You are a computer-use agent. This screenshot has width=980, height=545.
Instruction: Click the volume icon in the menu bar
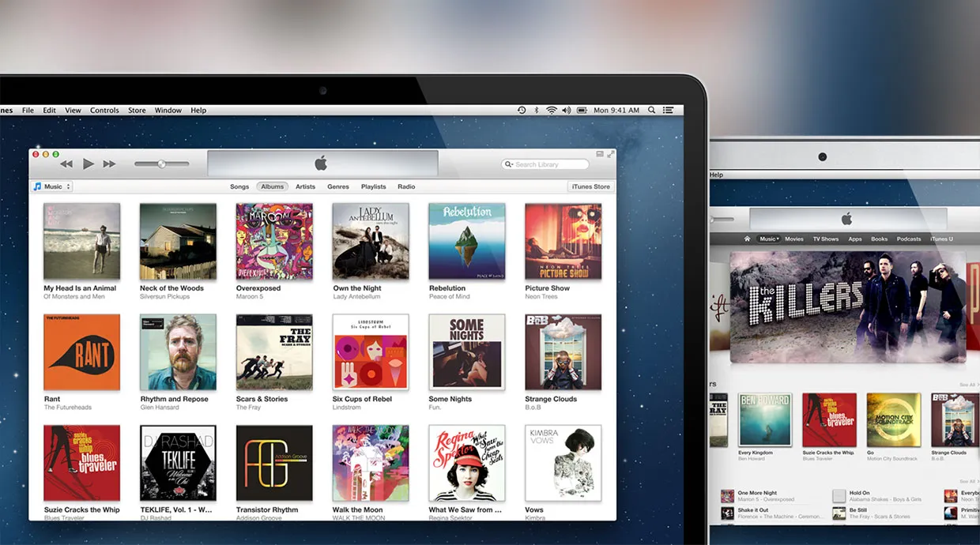click(x=567, y=111)
